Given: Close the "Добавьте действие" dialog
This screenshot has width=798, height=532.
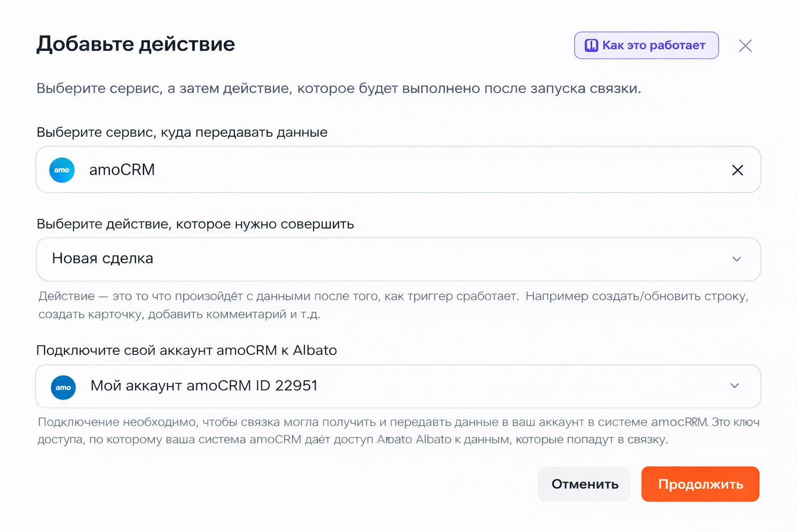Looking at the screenshot, I should click(745, 46).
